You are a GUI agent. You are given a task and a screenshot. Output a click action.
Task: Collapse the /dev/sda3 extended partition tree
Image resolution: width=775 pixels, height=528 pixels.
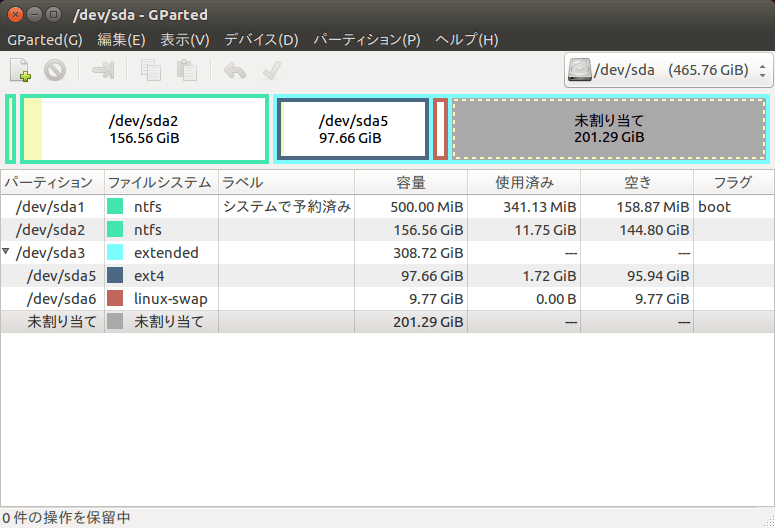tap(6, 252)
